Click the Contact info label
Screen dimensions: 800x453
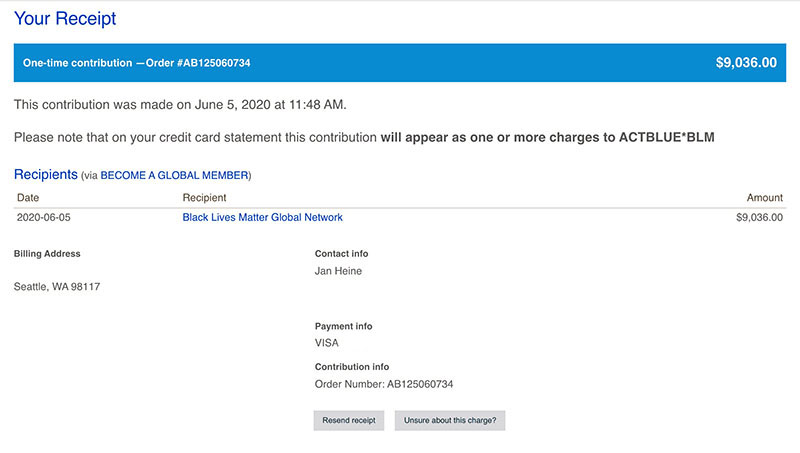[x=341, y=254]
